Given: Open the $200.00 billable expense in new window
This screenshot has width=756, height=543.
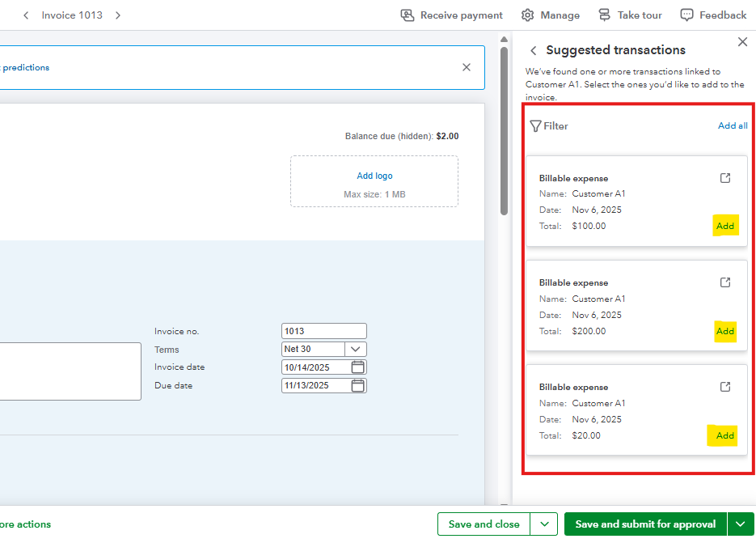Looking at the screenshot, I should point(725,282).
